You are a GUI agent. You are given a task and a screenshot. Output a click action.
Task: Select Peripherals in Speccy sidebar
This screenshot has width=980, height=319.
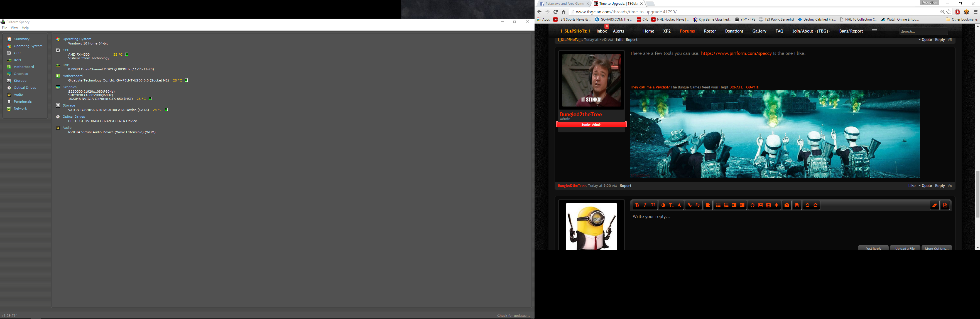(23, 102)
